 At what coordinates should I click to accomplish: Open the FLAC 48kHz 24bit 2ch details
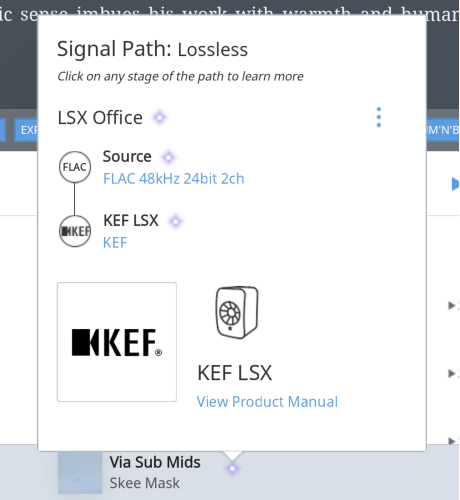tap(174, 179)
